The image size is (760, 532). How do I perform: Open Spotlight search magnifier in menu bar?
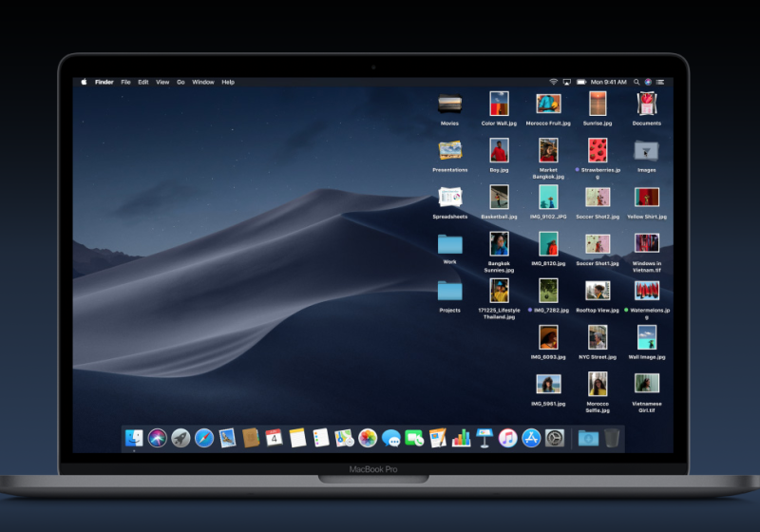click(636, 82)
